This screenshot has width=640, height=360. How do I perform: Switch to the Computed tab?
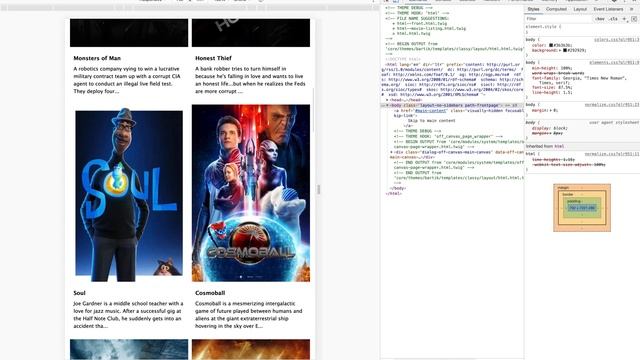(x=556, y=9)
